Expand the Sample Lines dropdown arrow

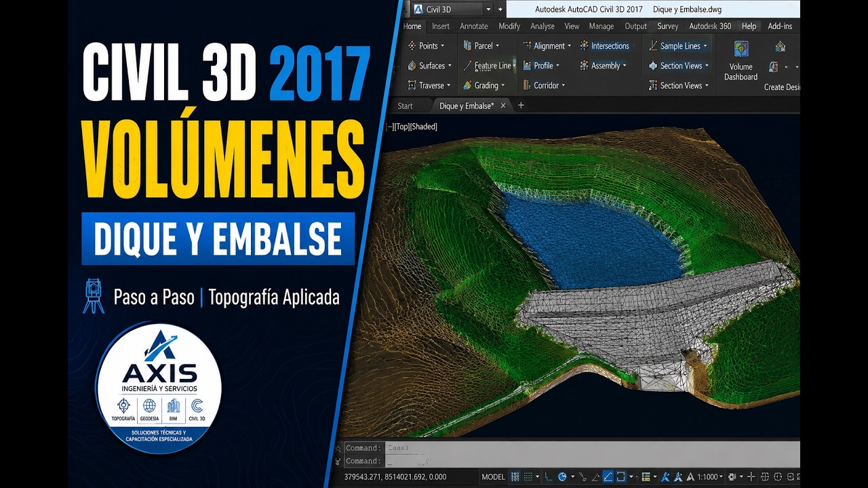point(705,46)
